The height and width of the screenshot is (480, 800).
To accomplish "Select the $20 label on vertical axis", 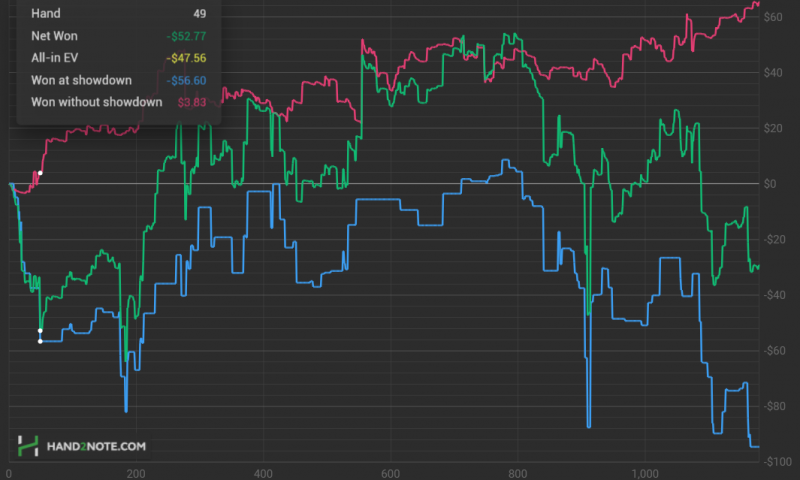I will pyautogui.click(x=774, y=128).
